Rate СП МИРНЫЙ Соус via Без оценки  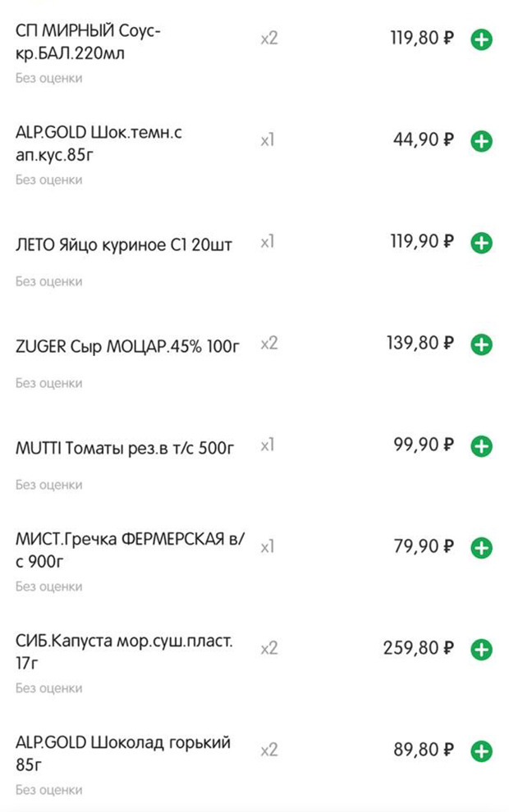[48, 78]
